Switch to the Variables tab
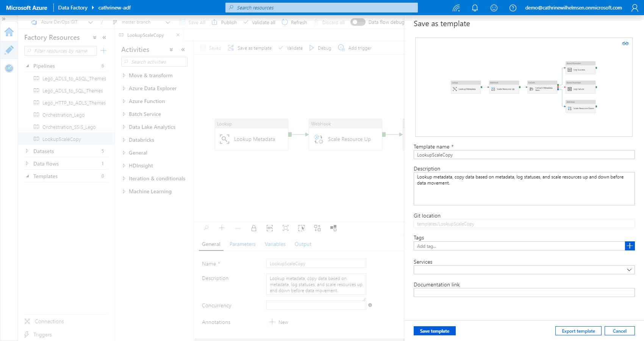 click(275, 244)
